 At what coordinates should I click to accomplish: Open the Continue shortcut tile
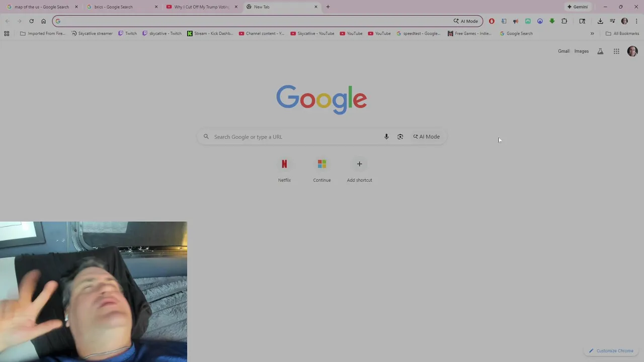tap(322, 170)
